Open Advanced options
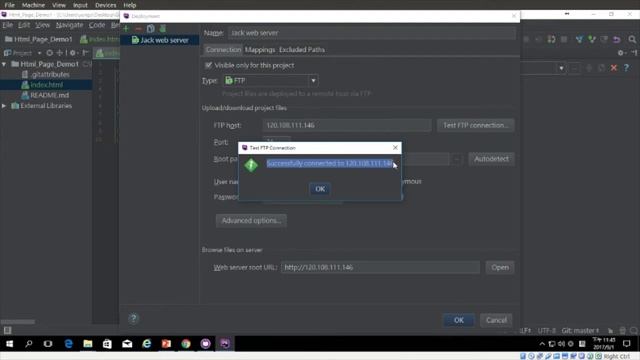The width and height of the screenshot is (640, 360). [251, 220]
